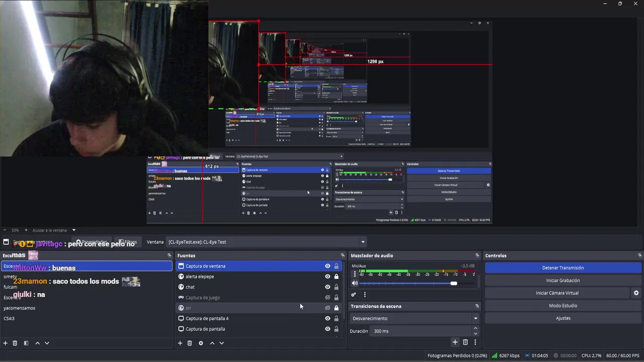Undock the Mezclador de audio panel
The height and width of the screenshot is (362, 644).
pyautogui.click(x=477, y=255)
